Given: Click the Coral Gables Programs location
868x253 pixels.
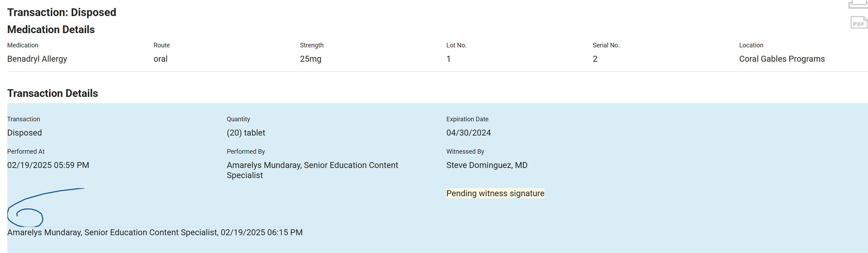Looking at the screenshot, I should (782, 59).
